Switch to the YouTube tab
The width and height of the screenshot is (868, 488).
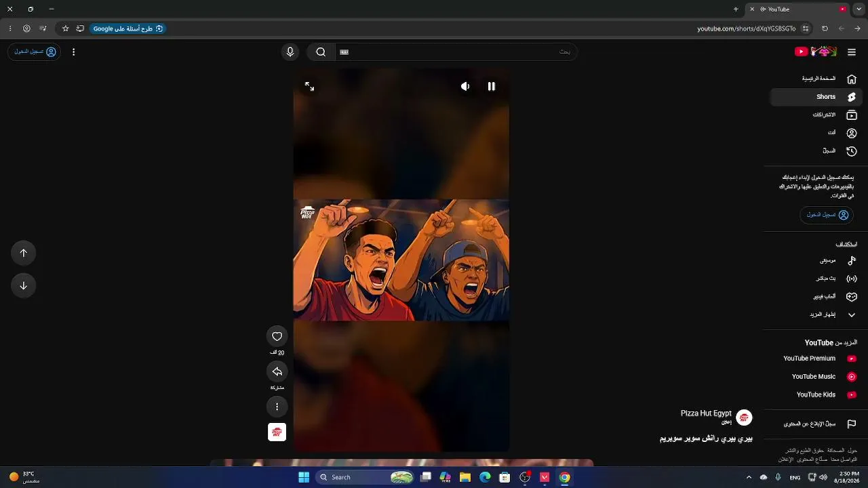point(797,9)
